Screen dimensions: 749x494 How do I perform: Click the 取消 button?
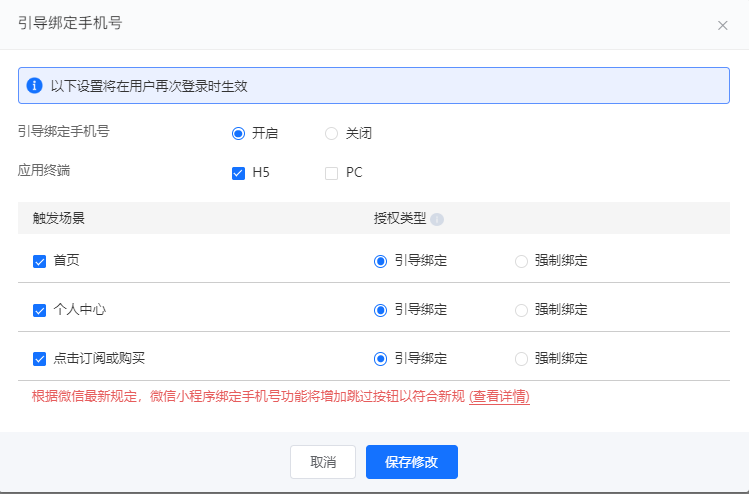tap(323, 462)
